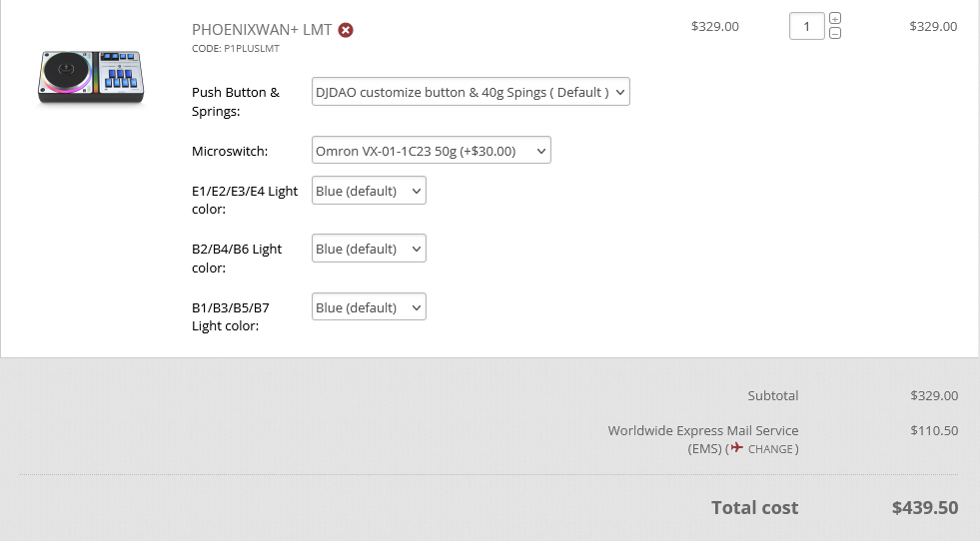
Task: Click the Total cost label
Action: click(x=755, y=508)
